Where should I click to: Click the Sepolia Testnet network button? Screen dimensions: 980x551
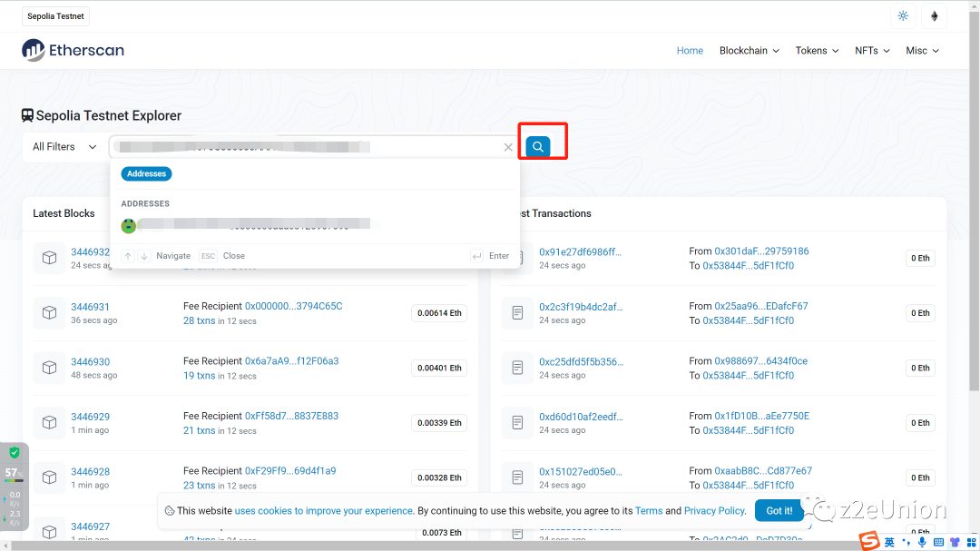point(55,16)
